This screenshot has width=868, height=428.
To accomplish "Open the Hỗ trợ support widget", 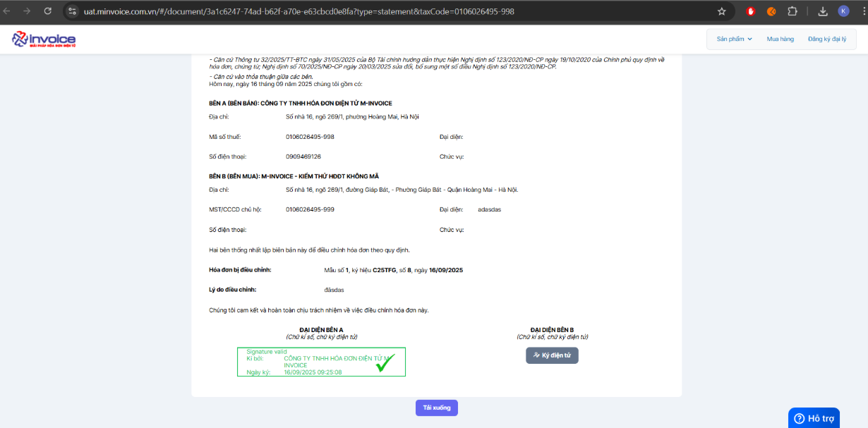I will click(x=814, y=418).
